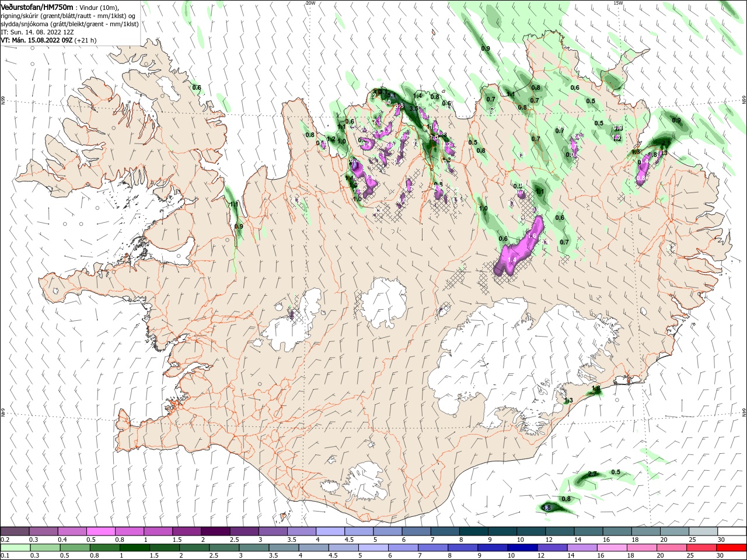
Task: Select the light pink 16 swatch in the rain legend
Action: [x=612, y=548]
